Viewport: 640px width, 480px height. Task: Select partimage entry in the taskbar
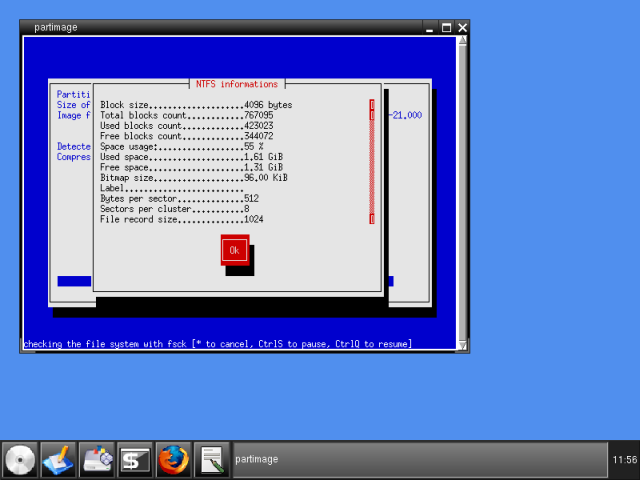click(420, 460)
